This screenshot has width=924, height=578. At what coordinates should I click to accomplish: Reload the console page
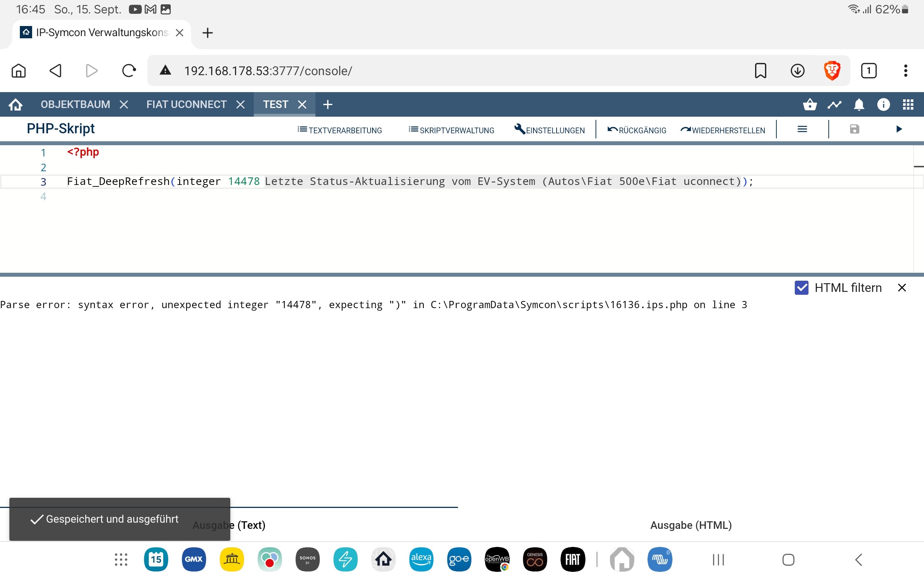coord(128,71)
